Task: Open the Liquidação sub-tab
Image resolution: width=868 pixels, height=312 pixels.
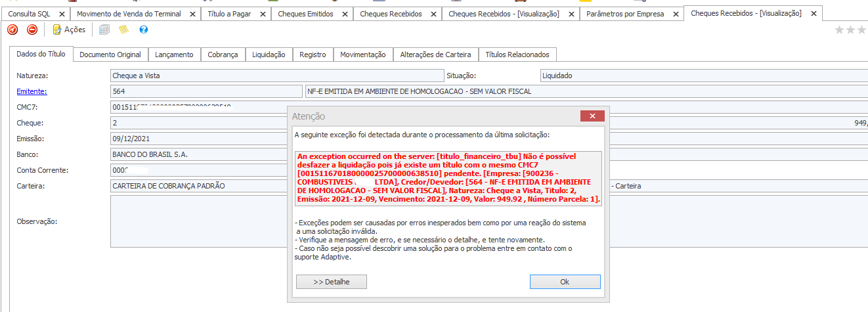Action: pyautogui.click(x=269, y=55)
